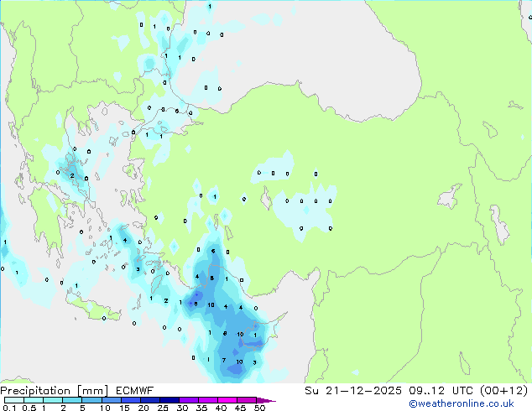Viewport: 532px width, 411px height.
Task: Click the 15–20 mm legend color box
Action: pos(131,400)
